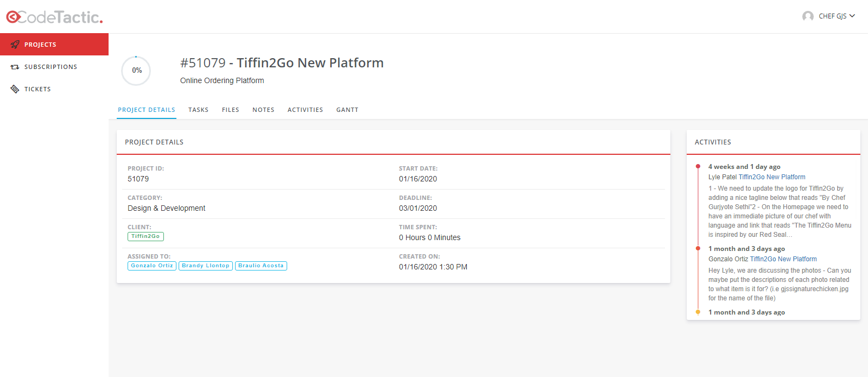Click the Online Ordering Platform subtitle

click(222, 80)
